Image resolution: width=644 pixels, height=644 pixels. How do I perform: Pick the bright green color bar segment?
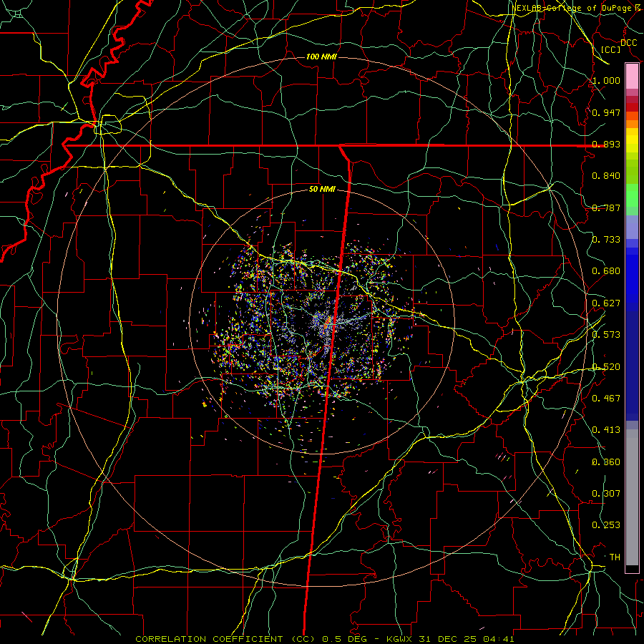point(632,195)
